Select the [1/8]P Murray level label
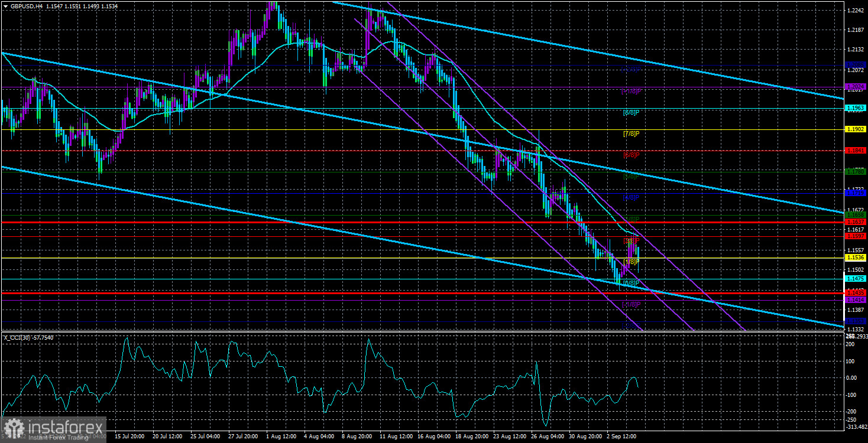Screen dimensions: 868x443 coord(632,262)
